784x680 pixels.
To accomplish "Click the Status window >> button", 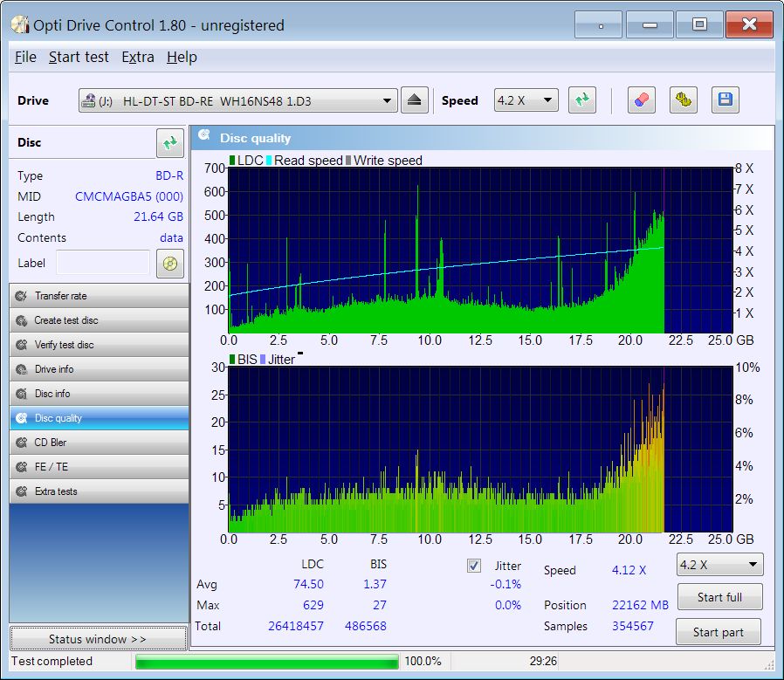I will click(99, 639).
